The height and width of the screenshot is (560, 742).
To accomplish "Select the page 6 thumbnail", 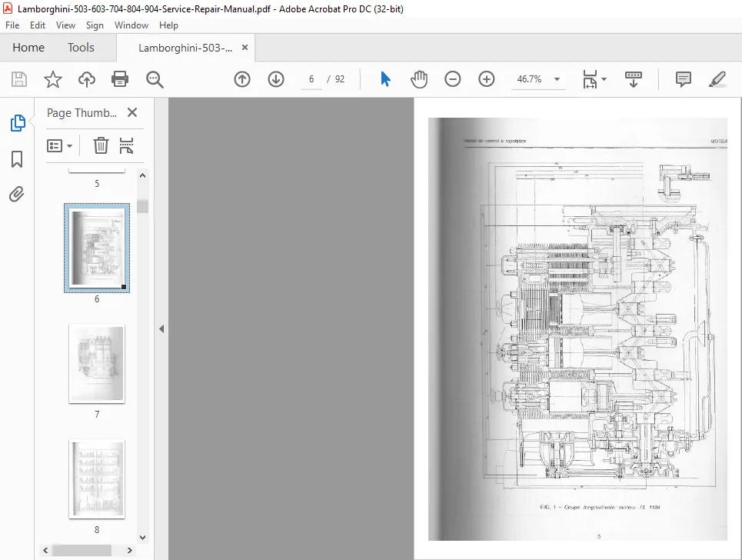I will pos(97,248).
